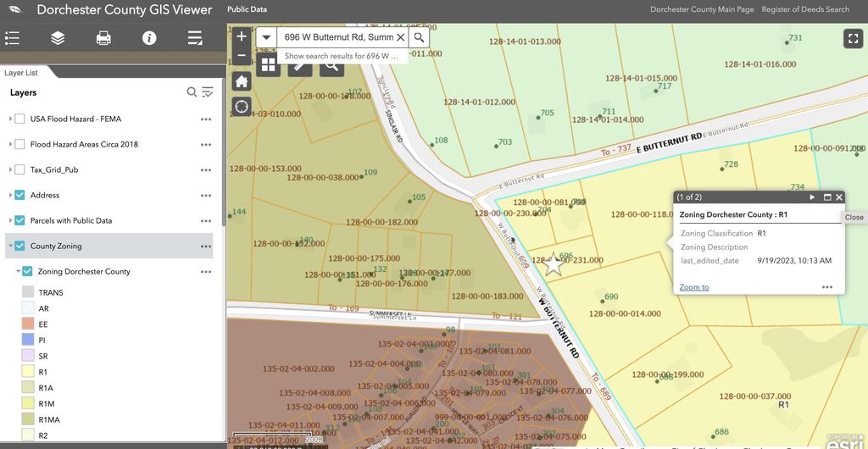Screen dimensions: 868x449
Task: Expand the Parcels with Public Data layer
Action: pyautogui.click(x=10, y=221)
